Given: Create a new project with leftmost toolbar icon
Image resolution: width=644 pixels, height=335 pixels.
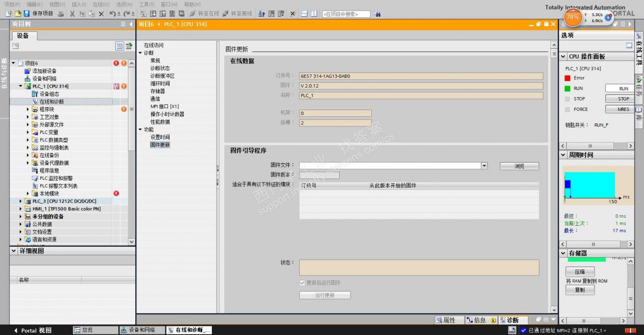Looking at the screenshot, I should point(8,14).
